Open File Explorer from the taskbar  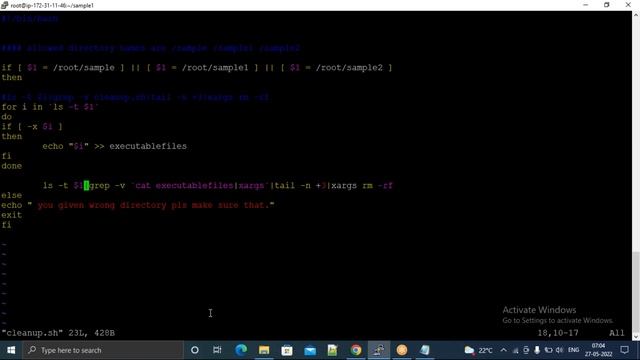pyautogui.click(x=264, y=350)
